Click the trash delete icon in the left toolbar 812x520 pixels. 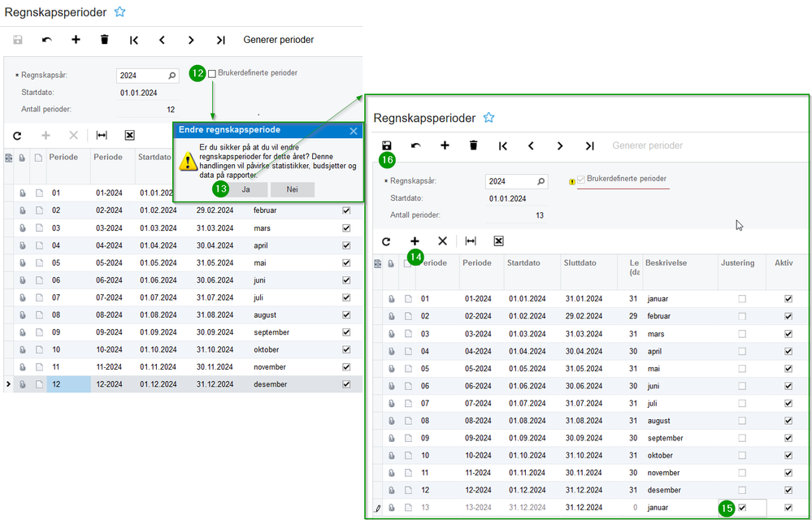(x=104, y=40)
